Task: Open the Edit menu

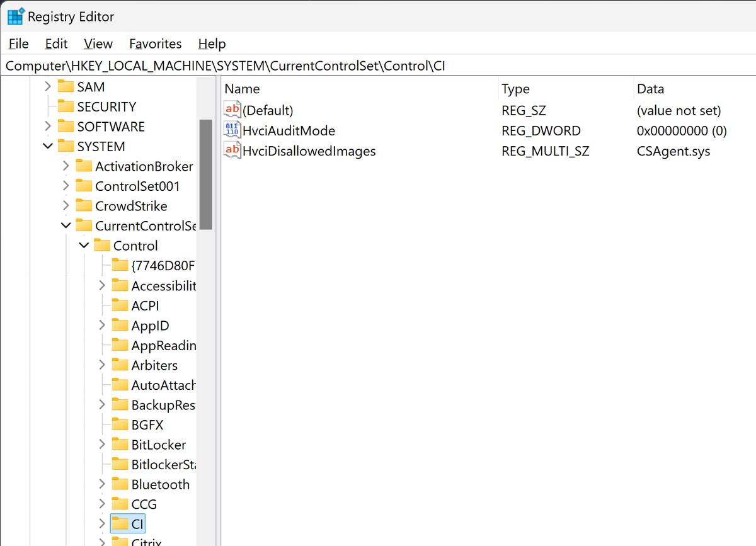Action: tap(57, 43)
